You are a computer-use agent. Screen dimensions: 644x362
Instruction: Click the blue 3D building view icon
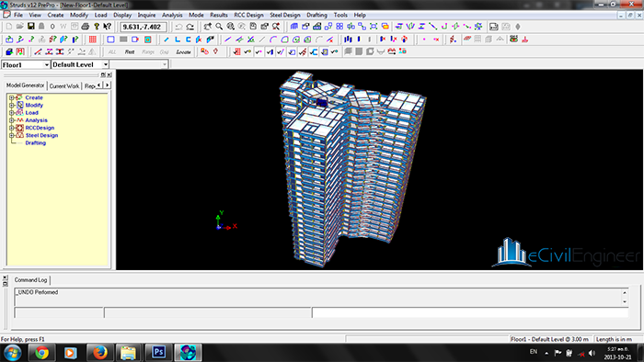coord(294,27)
